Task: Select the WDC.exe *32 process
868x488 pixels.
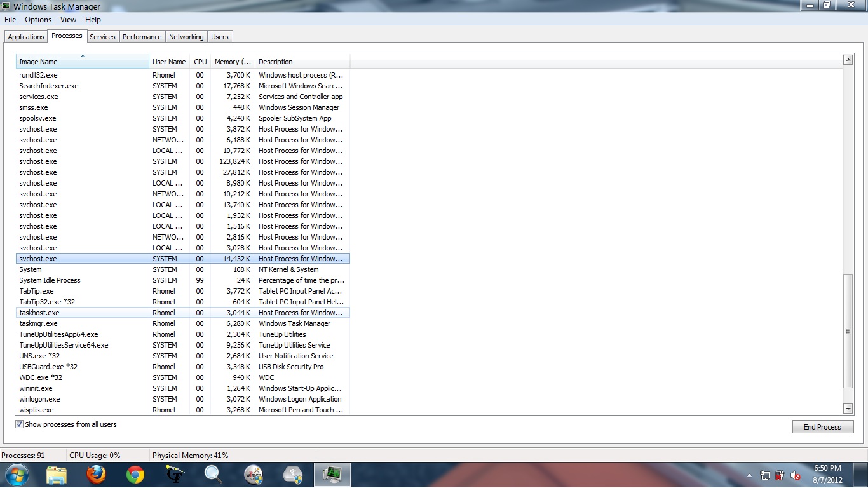Action: (182, 377)
